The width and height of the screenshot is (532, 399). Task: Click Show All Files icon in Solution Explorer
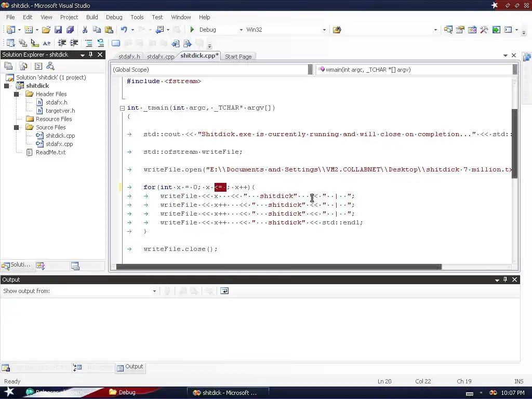pos(23,66)
